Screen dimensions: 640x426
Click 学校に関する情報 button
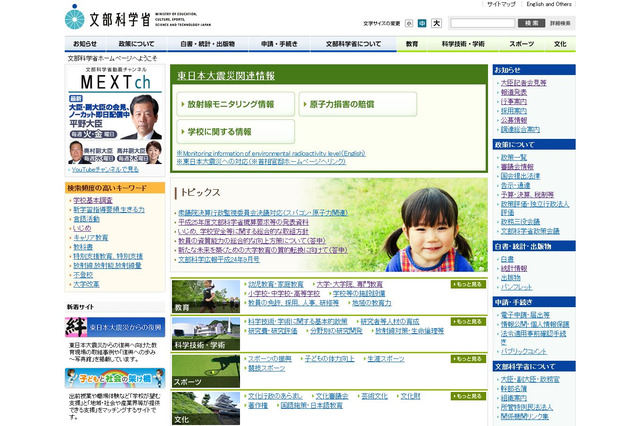click(x=236, y=131)
